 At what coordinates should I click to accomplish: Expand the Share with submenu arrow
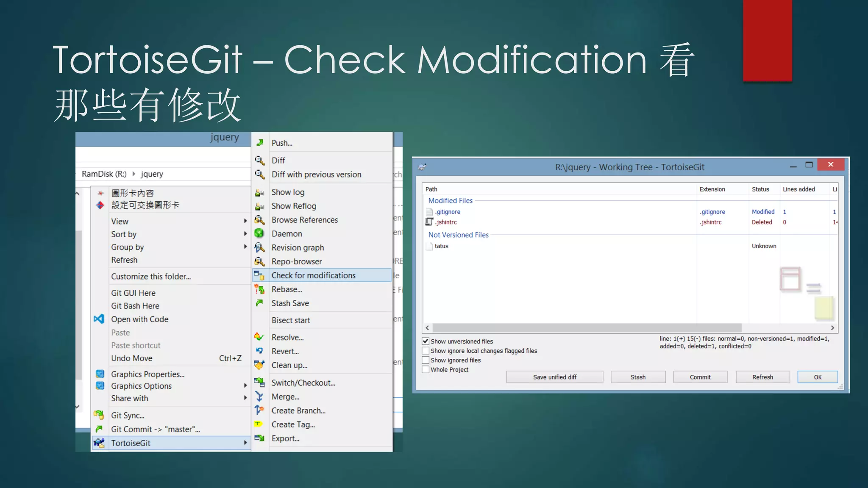coord(245,398)
